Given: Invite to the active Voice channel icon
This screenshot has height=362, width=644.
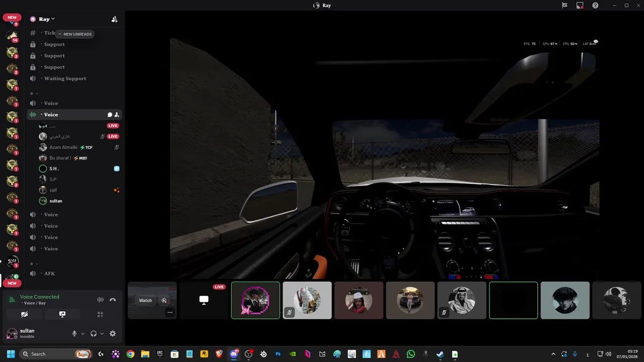Looking at the screenshot, I should [x=117, y=115].
